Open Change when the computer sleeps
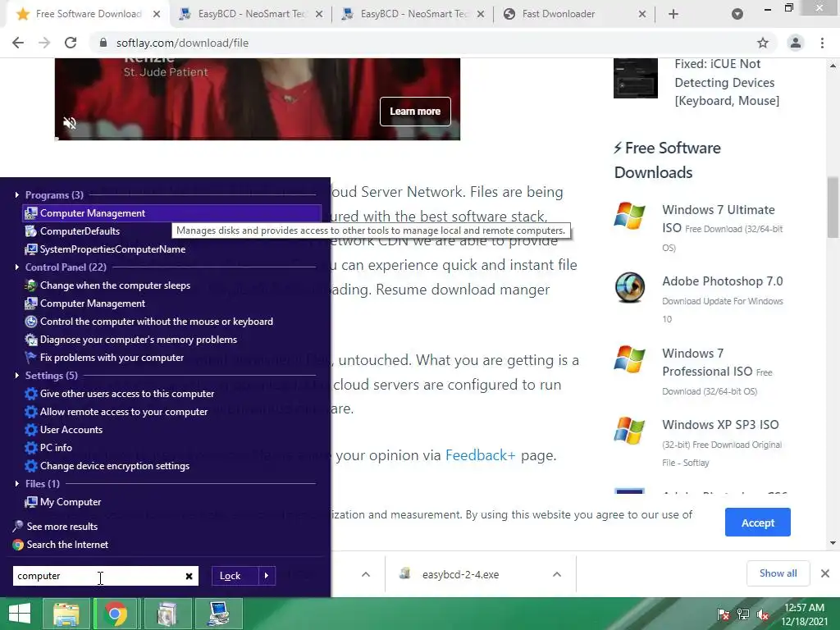This screenshot has width=840, height=630. point(115,285)
